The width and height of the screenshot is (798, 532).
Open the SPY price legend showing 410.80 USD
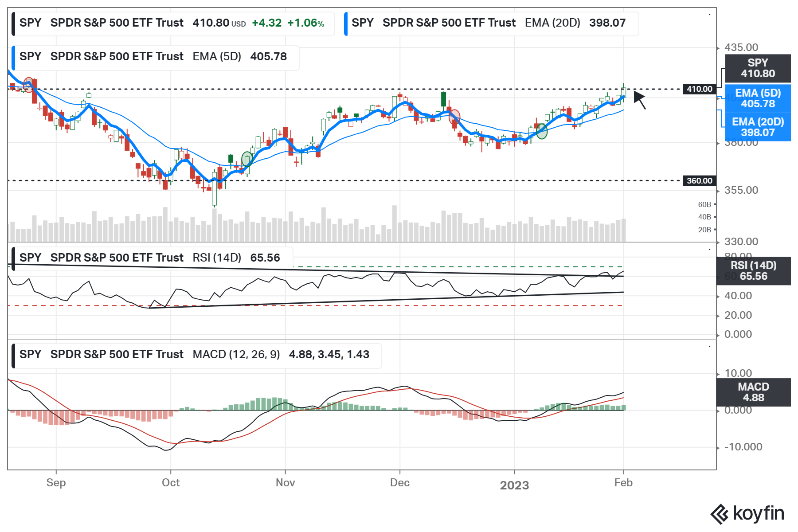point(173,23)
